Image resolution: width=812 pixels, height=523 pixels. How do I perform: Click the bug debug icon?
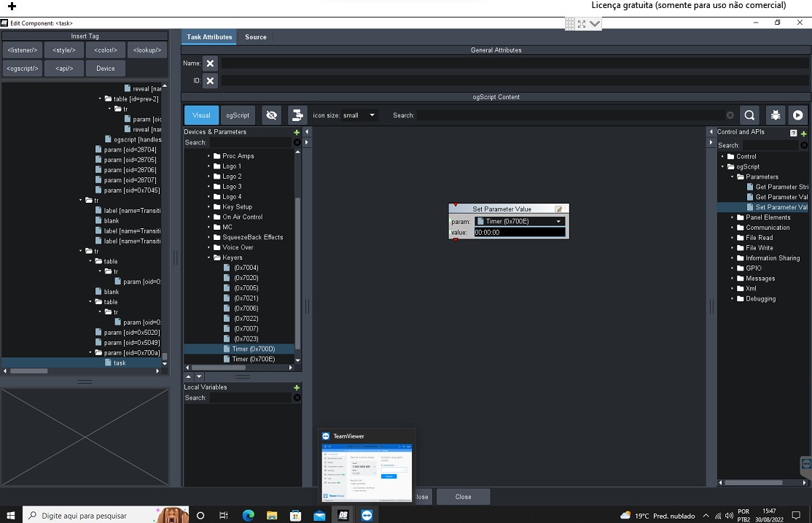tap(776, 115)
